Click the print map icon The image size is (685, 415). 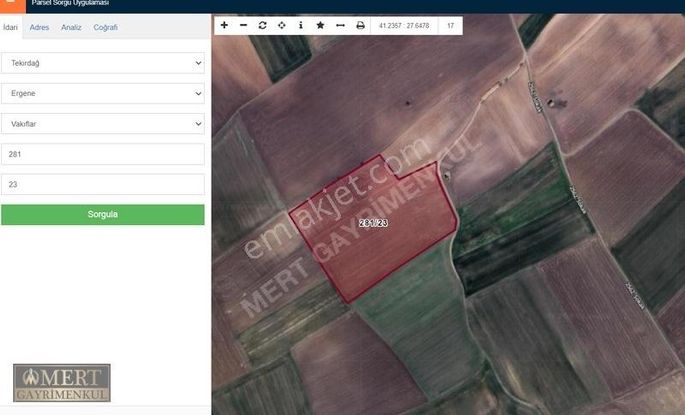(360, 25)
